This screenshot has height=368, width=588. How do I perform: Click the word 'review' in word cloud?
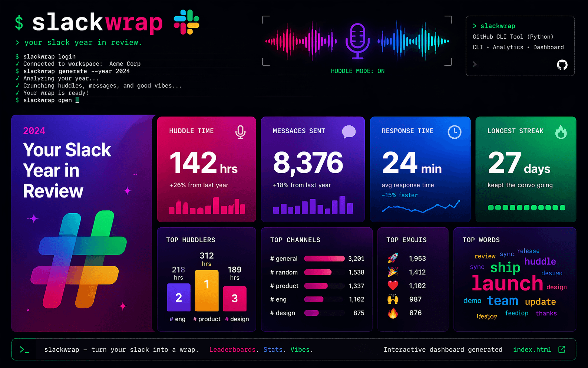[x=485, y=256]
